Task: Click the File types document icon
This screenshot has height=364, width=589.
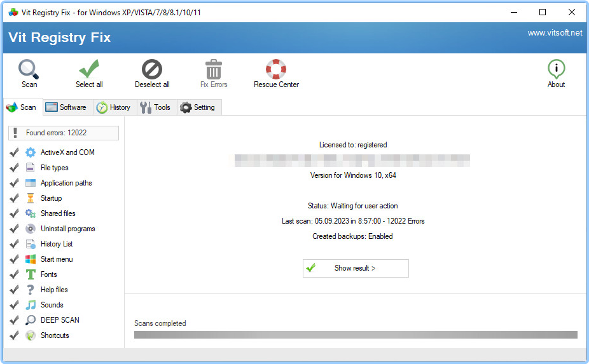Action: click(x=31, y=167)
